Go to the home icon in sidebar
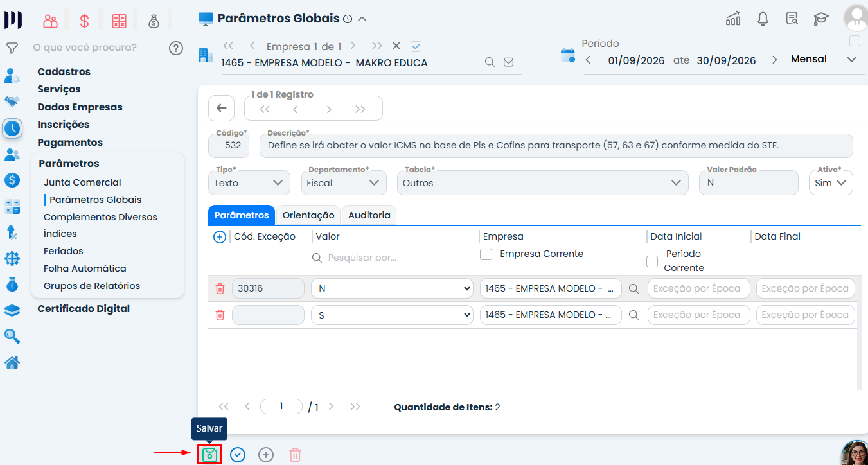Image resolution: width=868 pixels, height=465 pixels. 12,363
